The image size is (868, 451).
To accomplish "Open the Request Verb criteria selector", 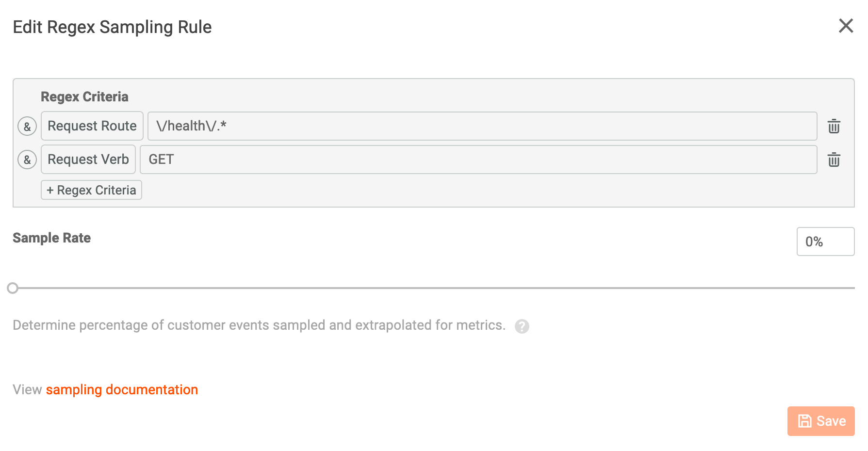I will point(88,159).
